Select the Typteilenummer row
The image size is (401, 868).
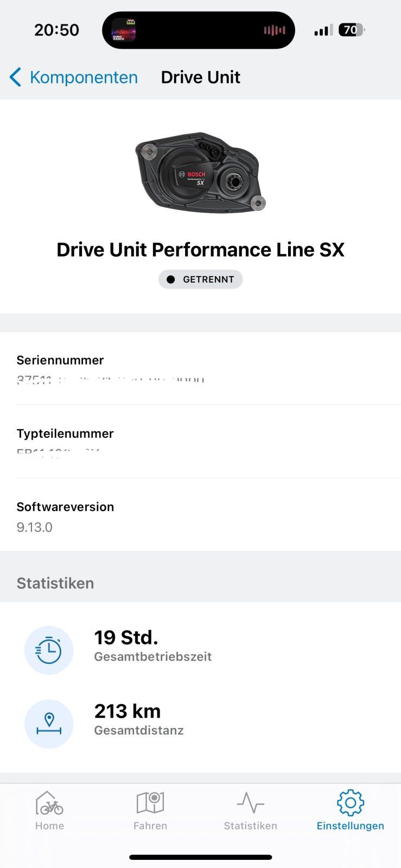200,442
